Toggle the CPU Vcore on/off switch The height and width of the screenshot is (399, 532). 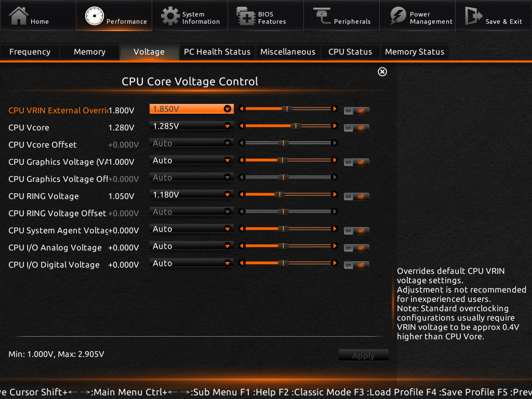pos(356,128)
